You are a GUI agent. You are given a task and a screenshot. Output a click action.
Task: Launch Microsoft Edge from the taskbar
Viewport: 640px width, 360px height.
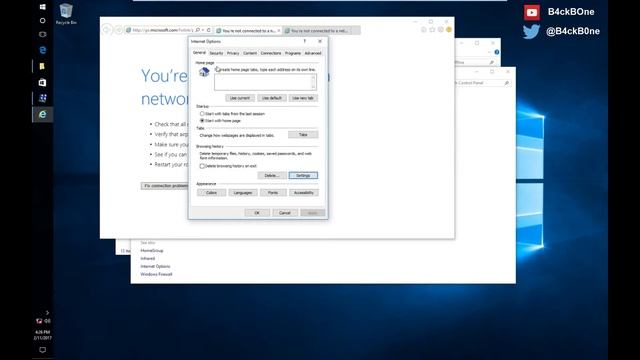(42, 50)
